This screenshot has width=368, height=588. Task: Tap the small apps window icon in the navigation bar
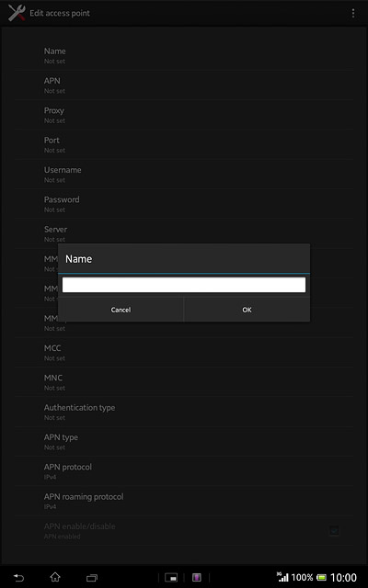[x=171, y=578]
